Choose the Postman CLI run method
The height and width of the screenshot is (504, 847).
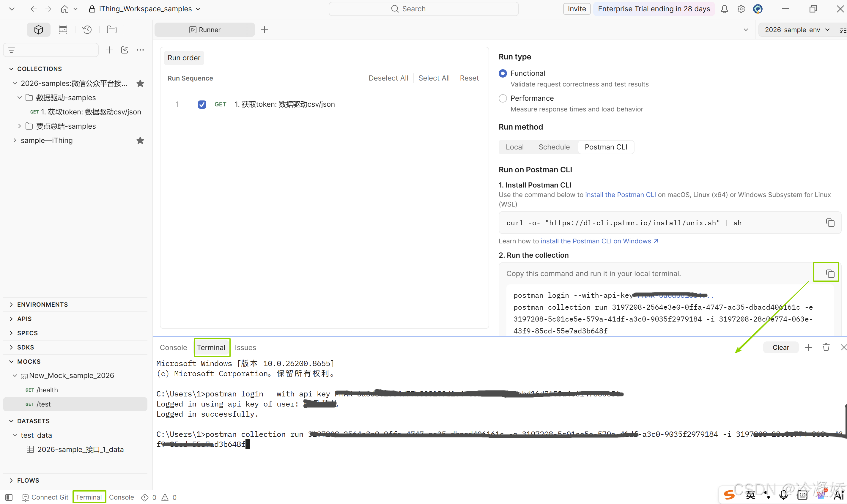tap(606, 147)
